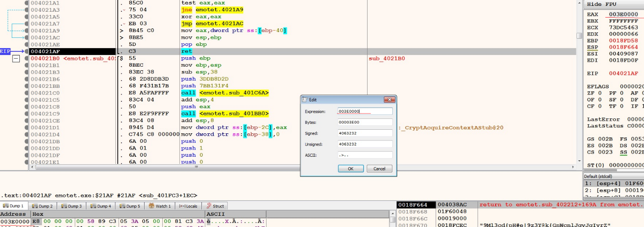Select the ECX register value 73DC5463

(x=624, y=27)
